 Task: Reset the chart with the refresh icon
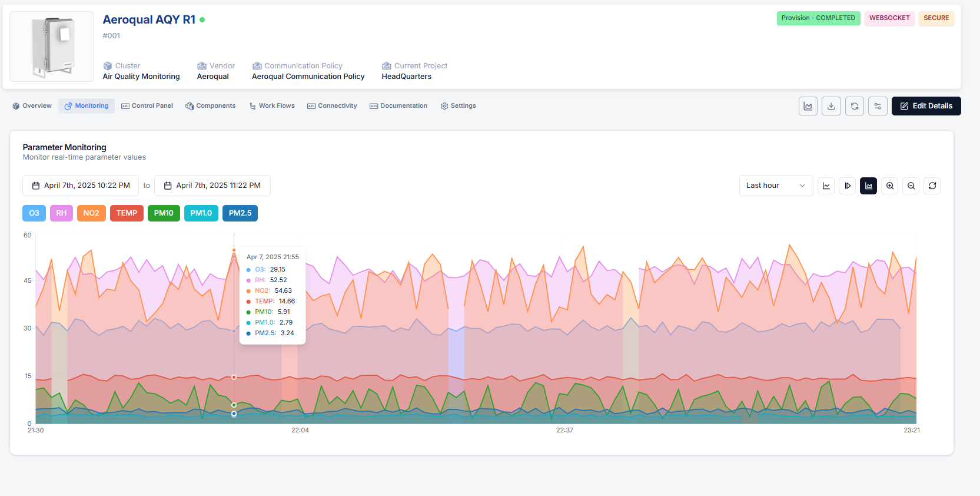[x=932, y=186]
